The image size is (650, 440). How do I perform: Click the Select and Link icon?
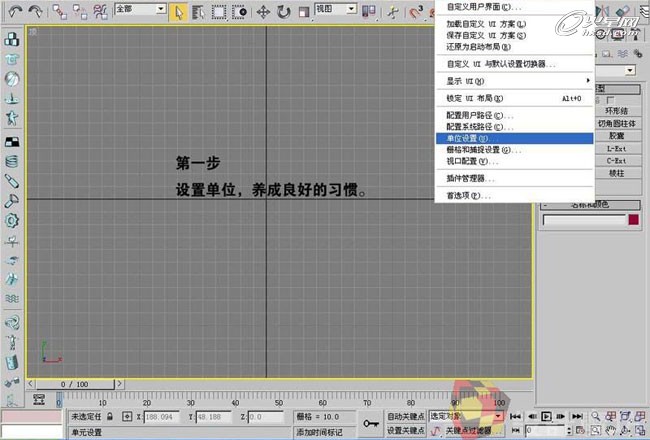point(60,12)
